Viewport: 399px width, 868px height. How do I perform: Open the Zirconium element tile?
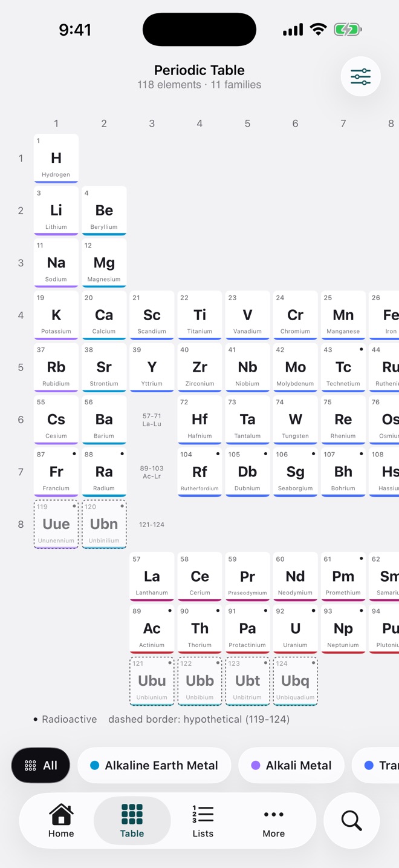coord(199,367)
